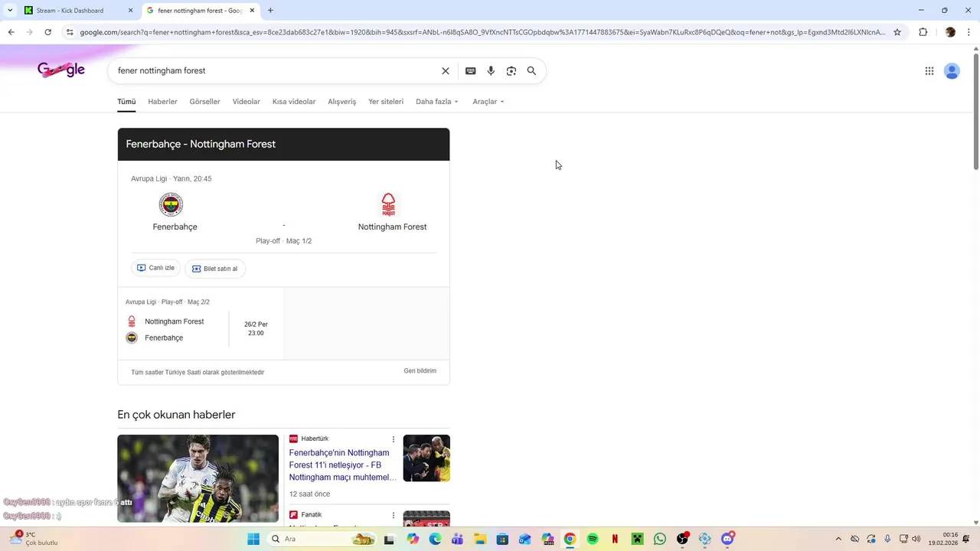
Task: Switch to the Videolar tab
Action: click(x=247, y=102)
